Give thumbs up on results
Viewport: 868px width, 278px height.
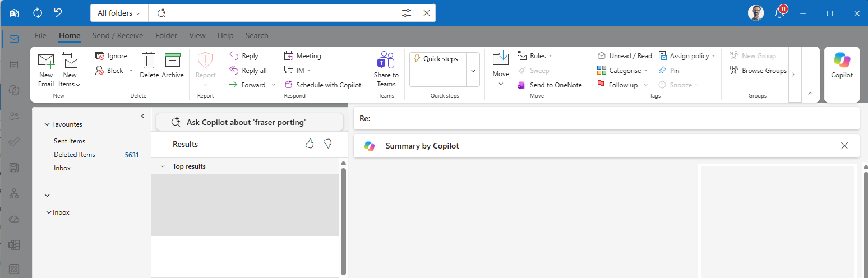(310, 144)
